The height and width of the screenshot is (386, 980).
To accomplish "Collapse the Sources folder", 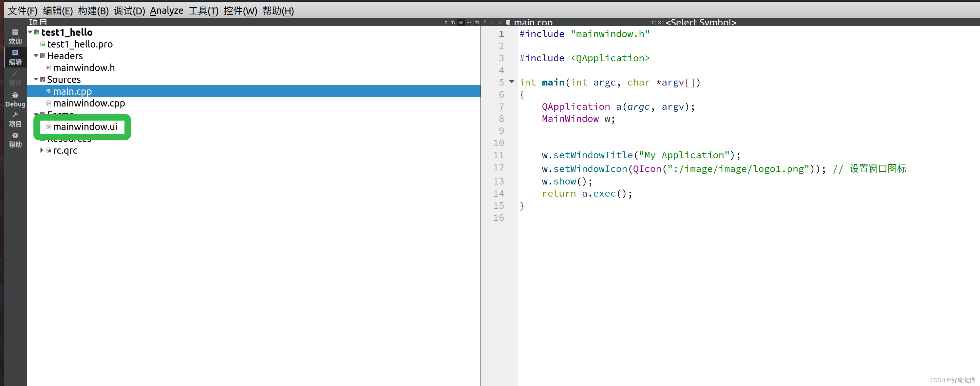I will [x=36, y=80].
